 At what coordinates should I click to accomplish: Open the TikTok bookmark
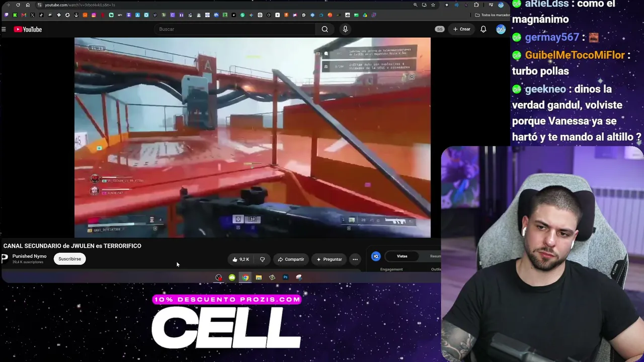tap(41, 15)
